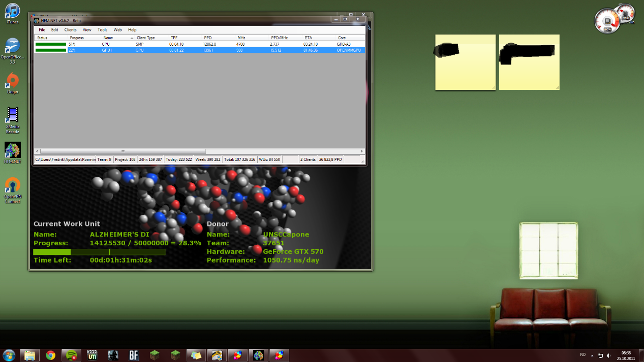Click the Team: 9 status bar entry
This screenshot has width=644, height=362.
pyautogui.click(x=104, y=159)
